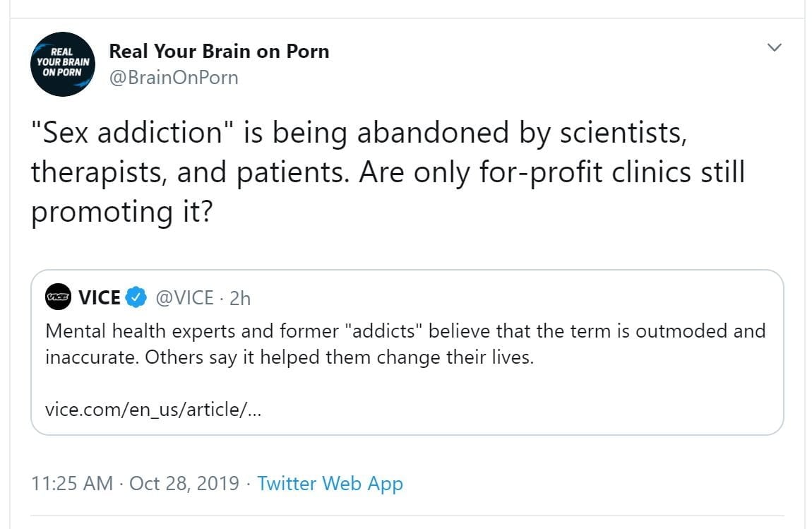Select the @VICE handle in quoted tweet
The height and width of the screenshot is (529, 812).
pyautogui.click(x=184, y=298)
